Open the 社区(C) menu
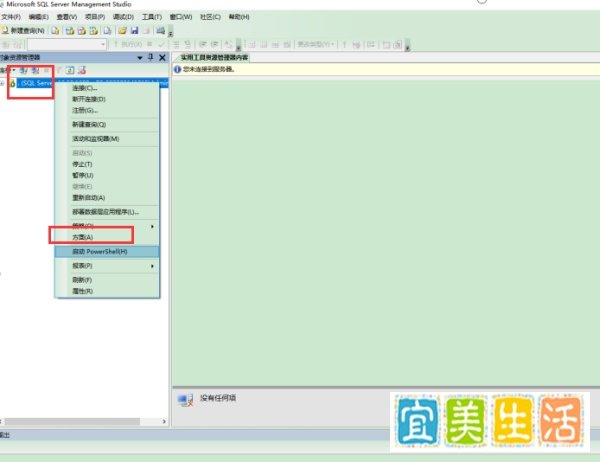 (210, 17)
